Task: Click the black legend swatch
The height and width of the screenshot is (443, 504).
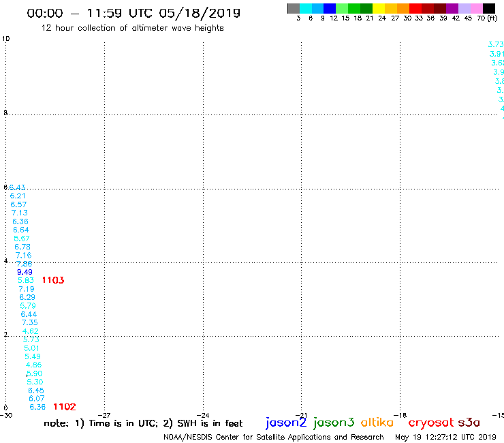Action: point(489,8)
